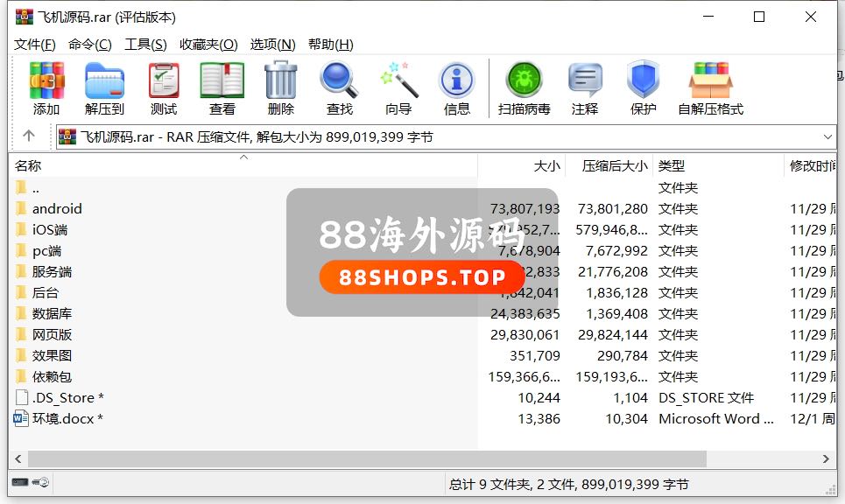
Task: Open the 文件(F) menu
Action: tap(35, 45)
